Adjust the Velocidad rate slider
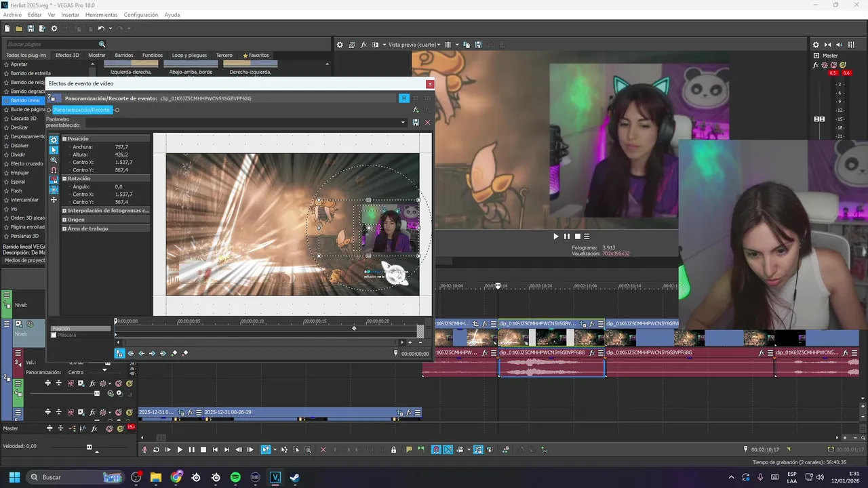 pyautogui.click(x=89, y=447)
